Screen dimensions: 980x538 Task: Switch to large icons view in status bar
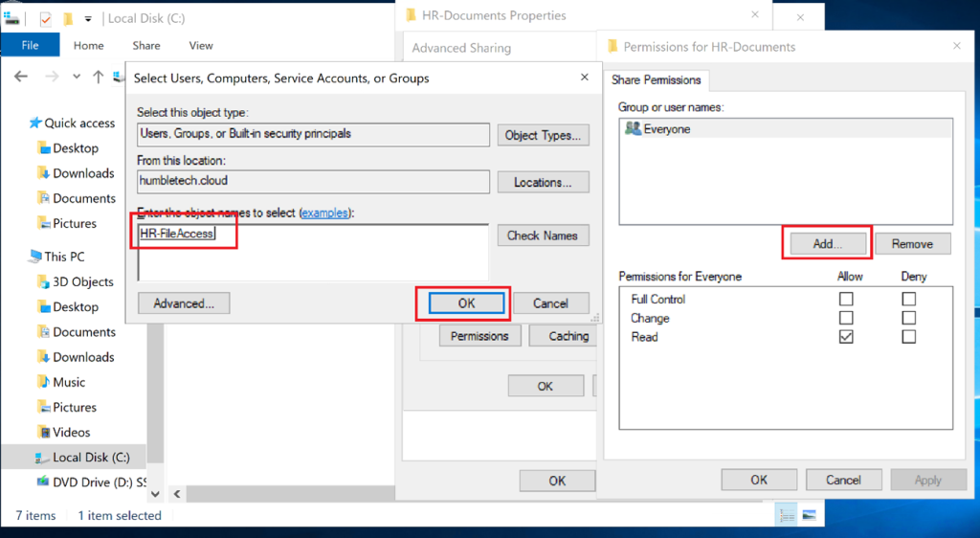(x=809, y=515)
